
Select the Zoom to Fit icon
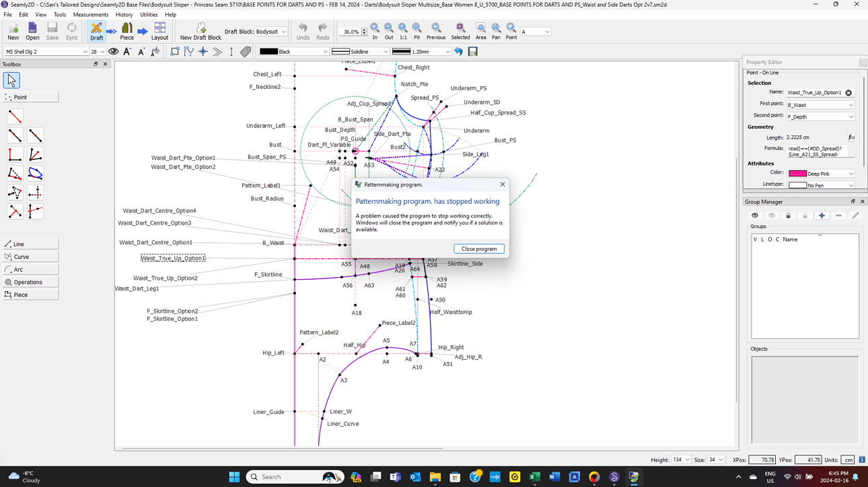(x=417, y=31)
